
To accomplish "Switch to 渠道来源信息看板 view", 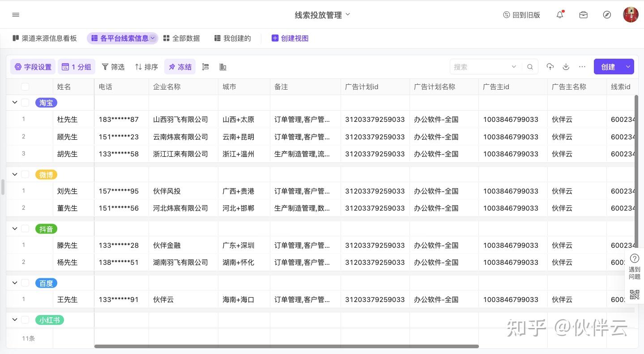I will [x=45, y=38].
